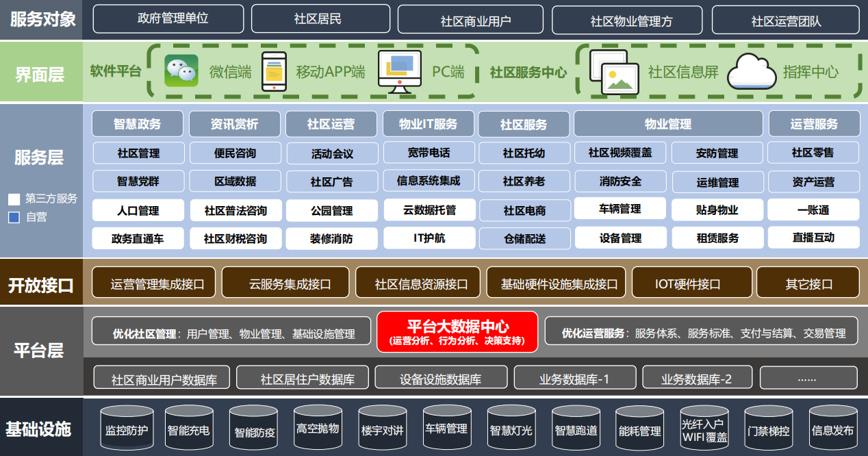
Task: Click the green WeChat chat-bubble icon
Action: 181,71
